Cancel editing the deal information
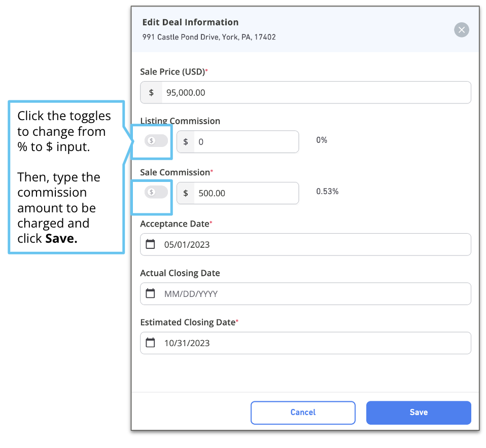 [303, 413]
